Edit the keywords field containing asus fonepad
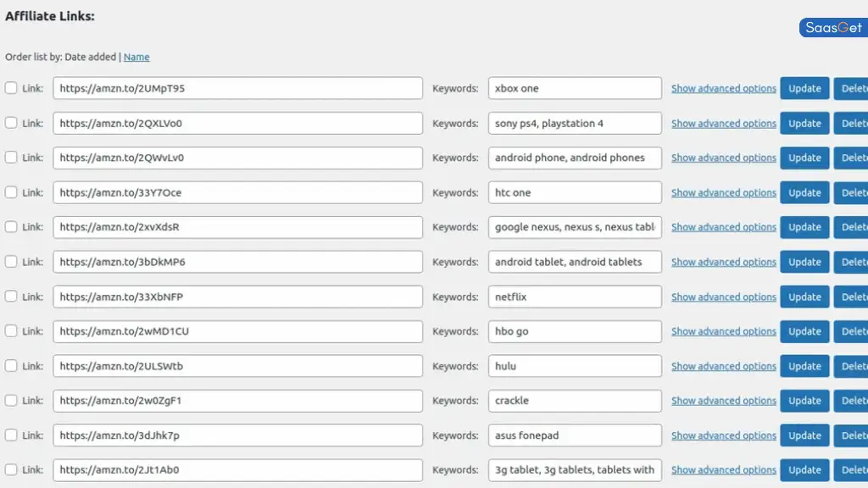 pyautogui.click(x=575, y=435)
